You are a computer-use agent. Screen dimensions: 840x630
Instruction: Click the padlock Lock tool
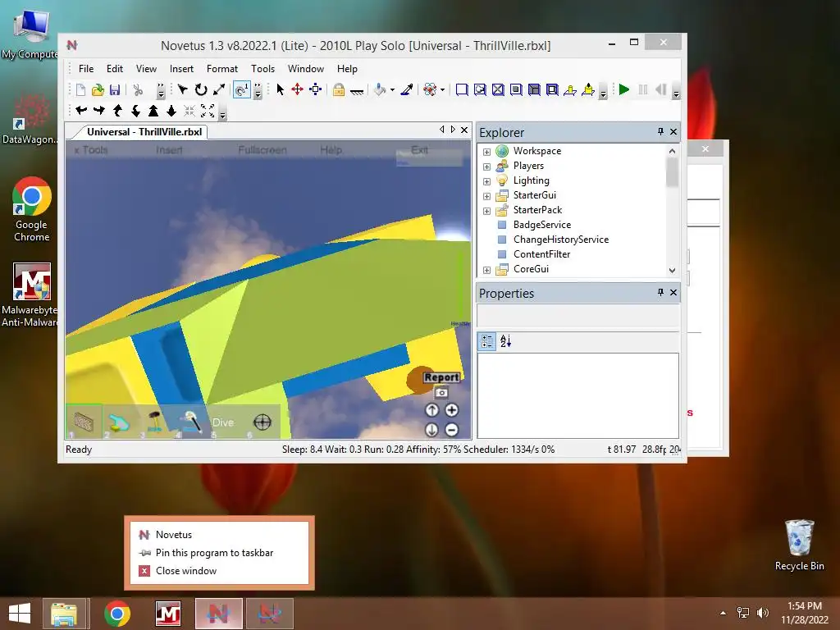(338, 89)
